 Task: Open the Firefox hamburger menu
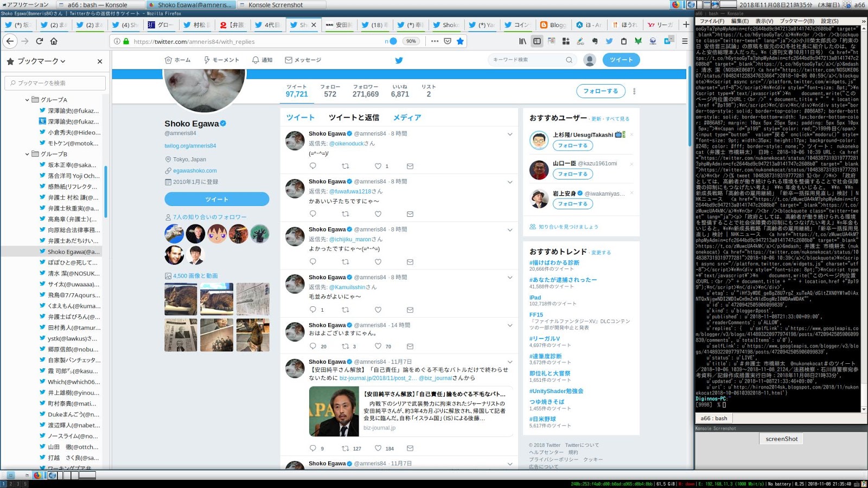point(685,41)
